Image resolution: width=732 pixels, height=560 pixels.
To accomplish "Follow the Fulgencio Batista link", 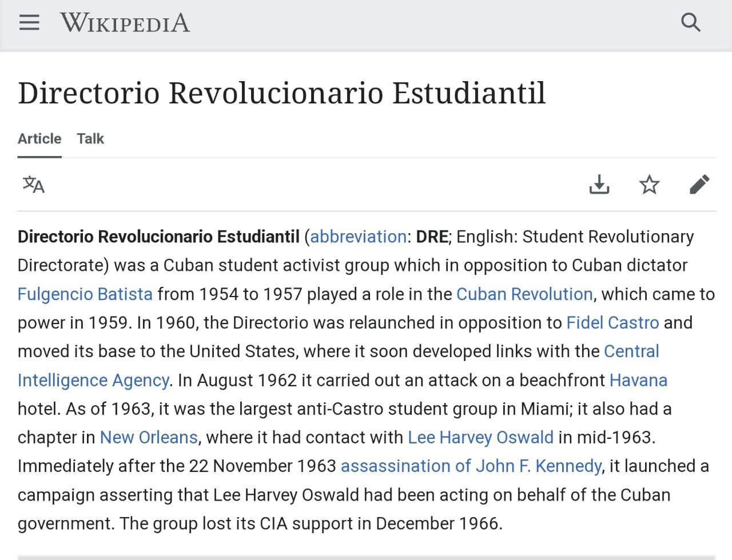I will tap(85, 294).
